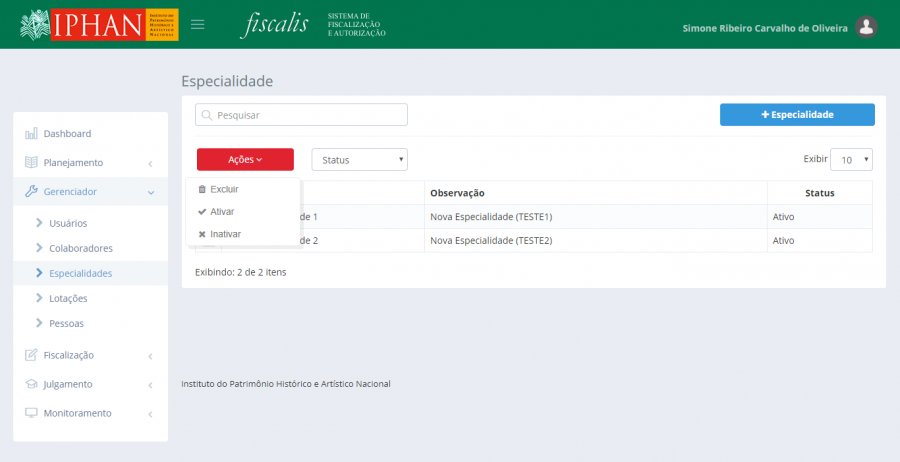Image resolution: width=900 pixels, height=462 pixels.
Task: Select Ativar in the Ações menu
Action: (x=222, y=212)
